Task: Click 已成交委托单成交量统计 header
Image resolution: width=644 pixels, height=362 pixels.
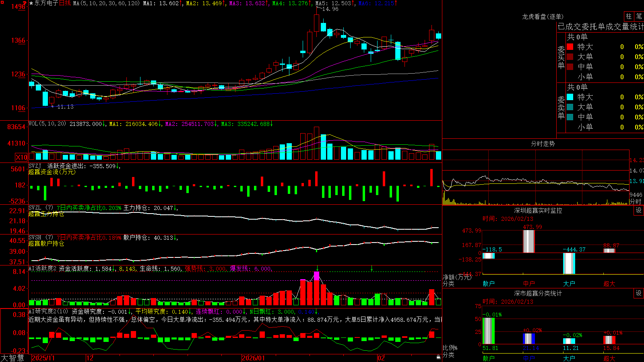Action: coord(601,27)
